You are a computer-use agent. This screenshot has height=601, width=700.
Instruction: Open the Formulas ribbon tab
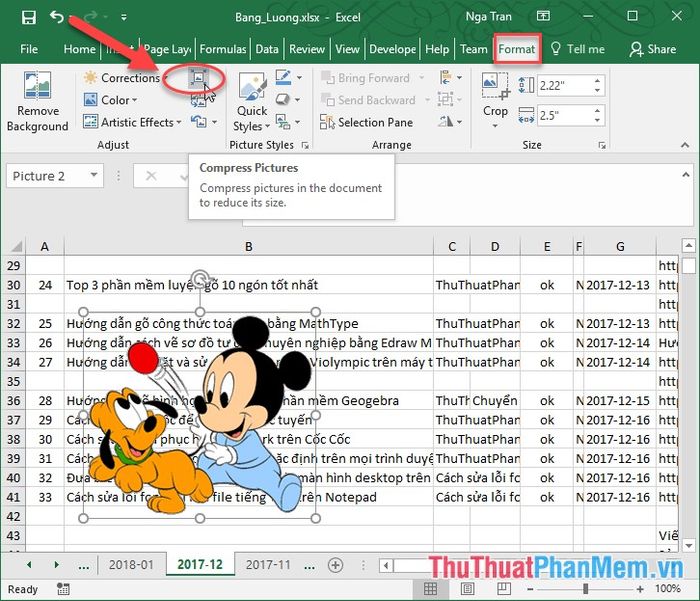click(x=222, y=49)
